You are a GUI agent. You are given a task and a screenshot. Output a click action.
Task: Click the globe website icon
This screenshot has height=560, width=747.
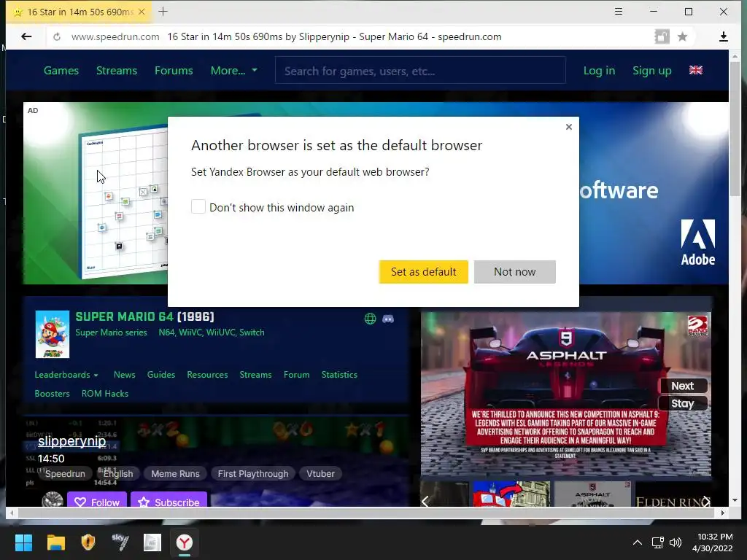(x=370, y=319)
